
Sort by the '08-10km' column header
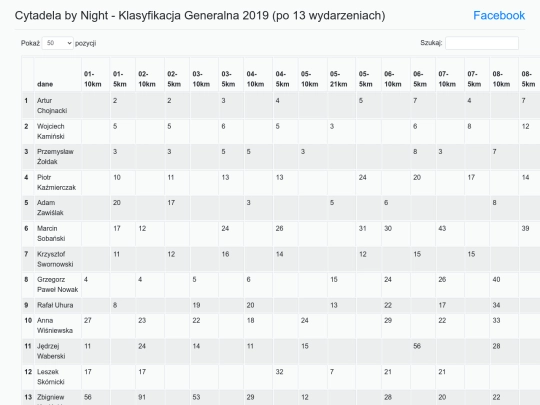coord(504,74)
